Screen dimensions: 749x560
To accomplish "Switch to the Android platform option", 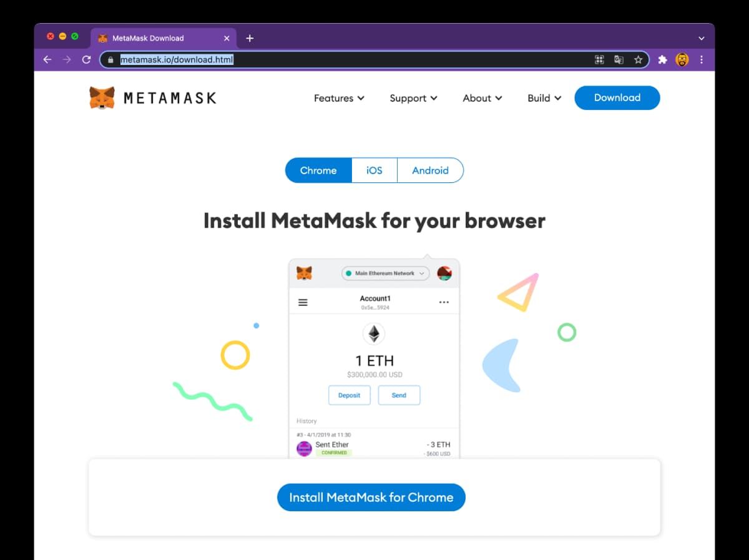I will [430, 170].
